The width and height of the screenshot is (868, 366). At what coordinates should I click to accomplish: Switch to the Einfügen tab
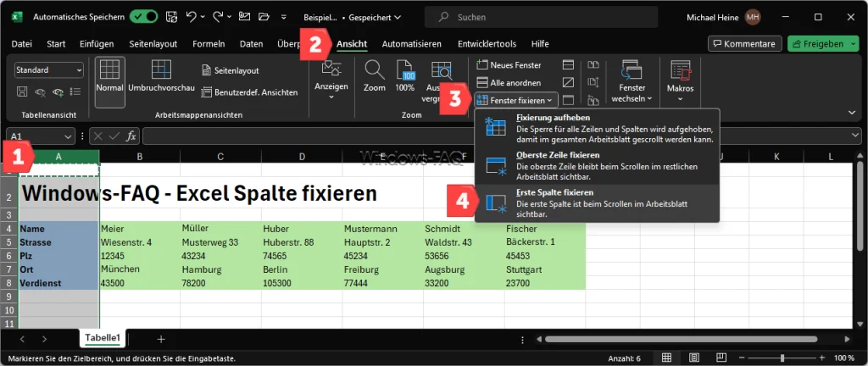click(97, 44)
